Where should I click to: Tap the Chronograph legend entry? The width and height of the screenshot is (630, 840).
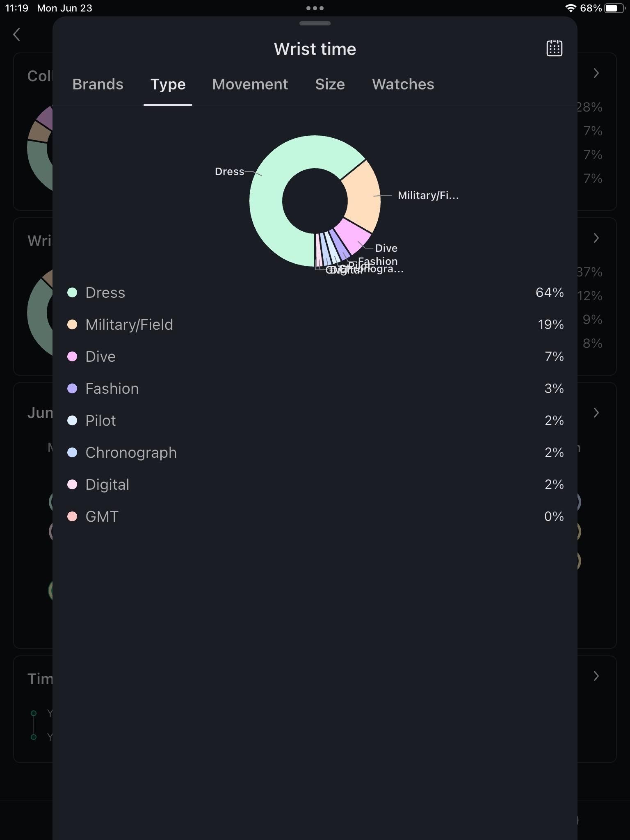131,453
